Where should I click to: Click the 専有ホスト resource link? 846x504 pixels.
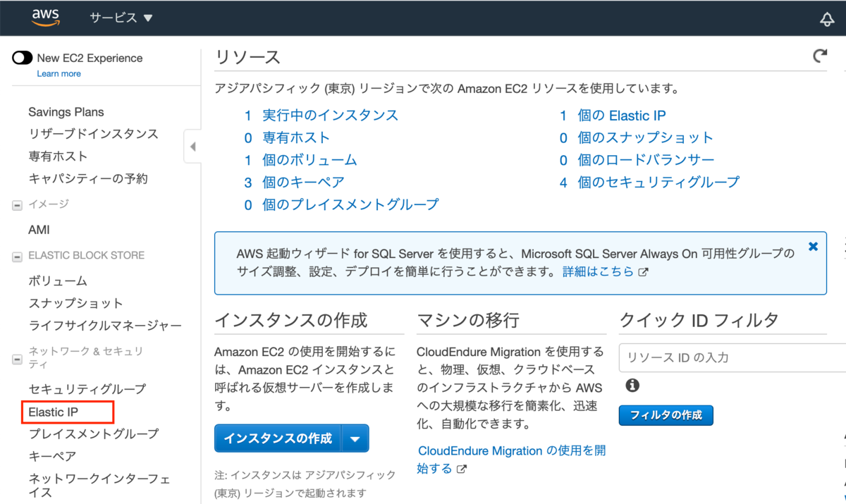tap(296, 137)
